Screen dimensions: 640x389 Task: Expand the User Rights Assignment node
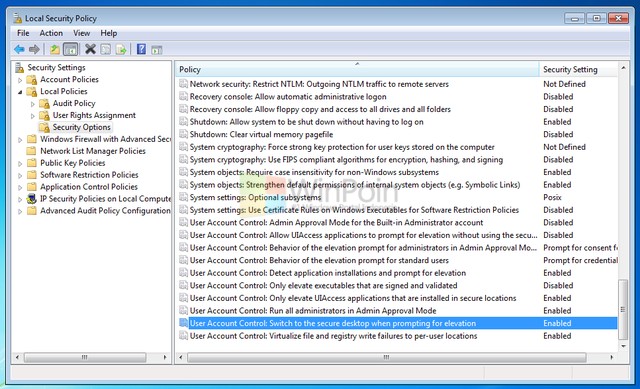coord(33,116)
